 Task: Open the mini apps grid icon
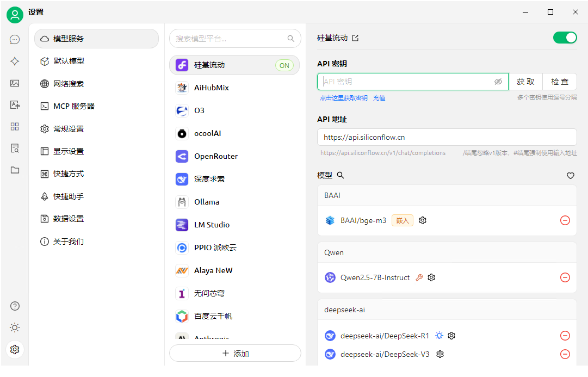[x=15, y=126]
